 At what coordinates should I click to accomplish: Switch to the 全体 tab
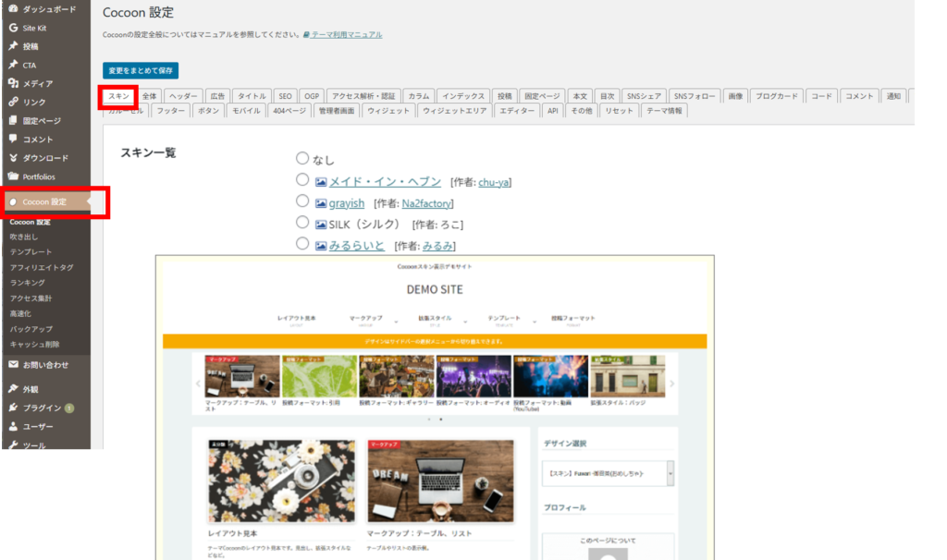coord(149,96)
